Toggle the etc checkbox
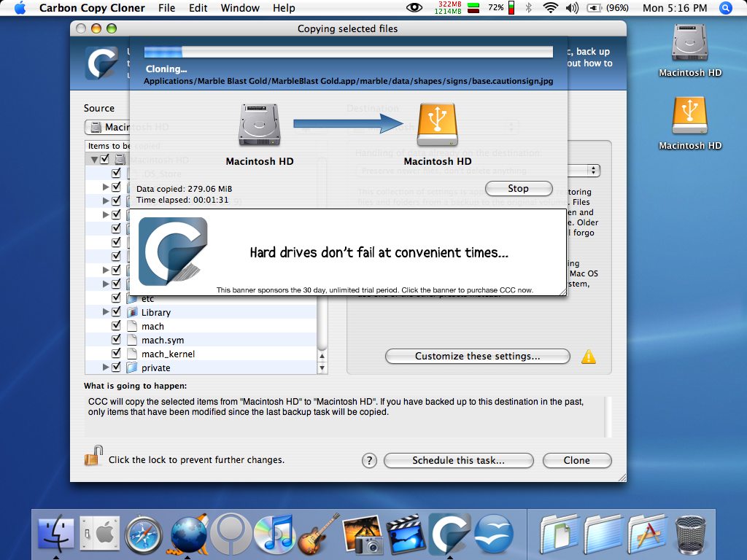This screenshot has height=560, width=747. [x=116, y=297]
